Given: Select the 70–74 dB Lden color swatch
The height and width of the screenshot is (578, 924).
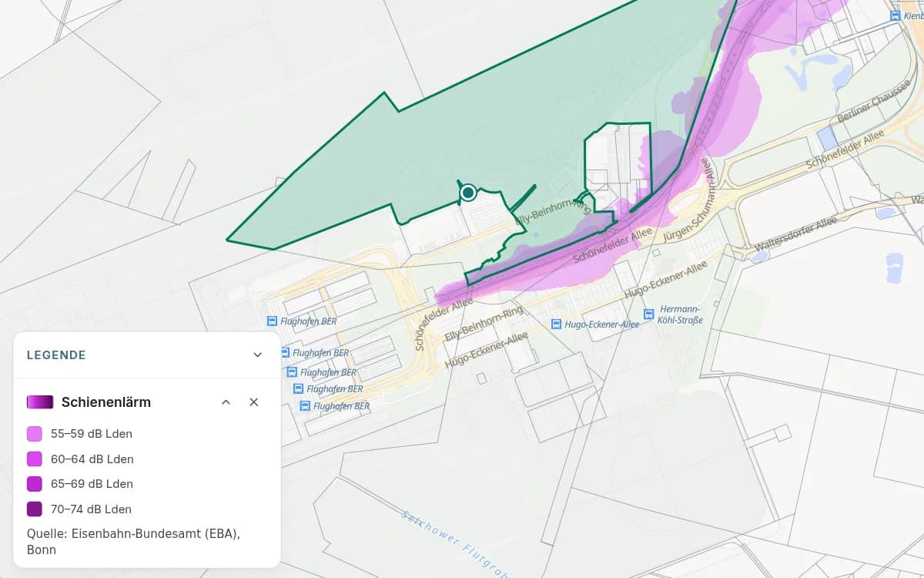Looking at the screenshot, I should click(x=35, y=509).
